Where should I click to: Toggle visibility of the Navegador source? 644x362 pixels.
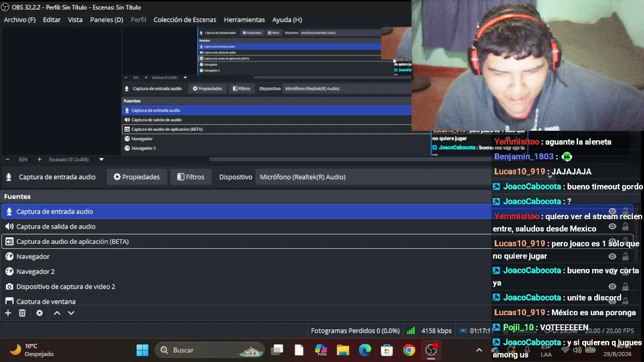(612, 256)
